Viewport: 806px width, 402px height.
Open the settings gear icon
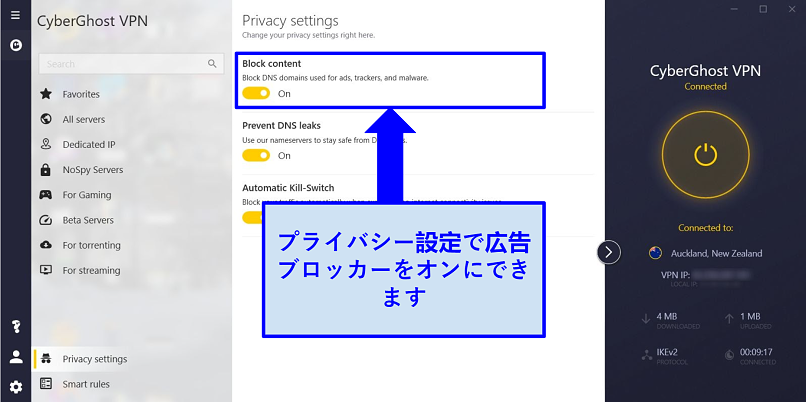(16, 387)
